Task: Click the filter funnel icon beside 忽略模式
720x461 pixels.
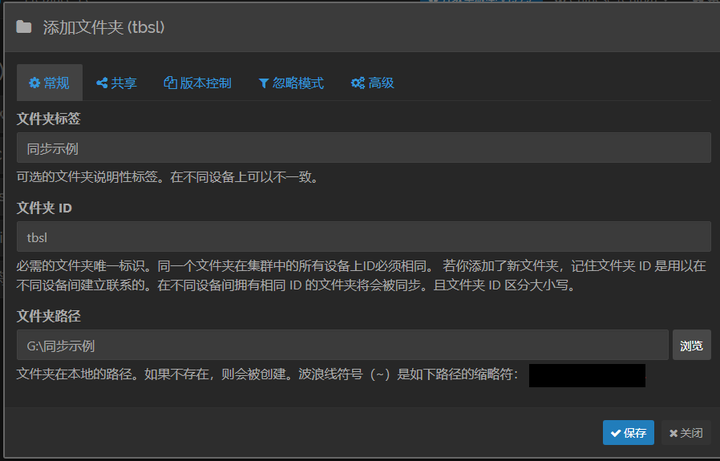Action: (x=264, y=83)
